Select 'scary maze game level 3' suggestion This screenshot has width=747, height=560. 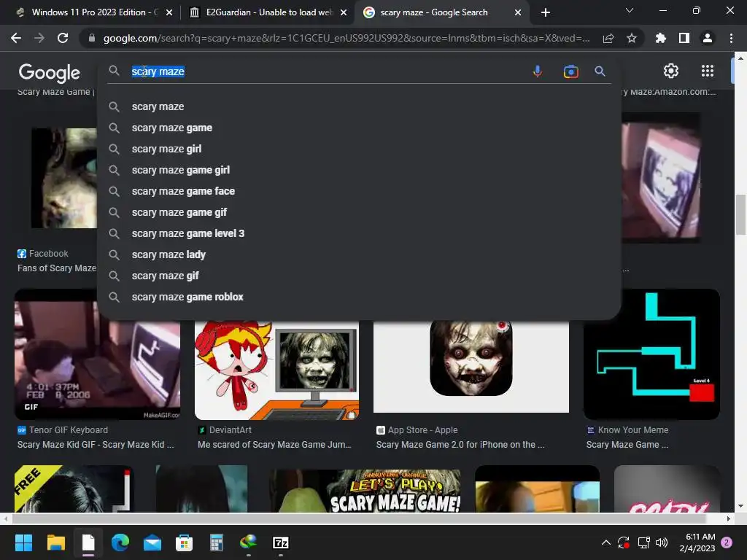(359, 233)
